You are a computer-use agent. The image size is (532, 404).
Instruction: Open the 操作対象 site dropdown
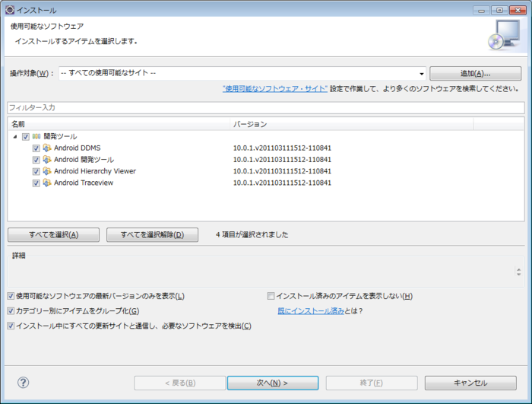tap(421, 73)
